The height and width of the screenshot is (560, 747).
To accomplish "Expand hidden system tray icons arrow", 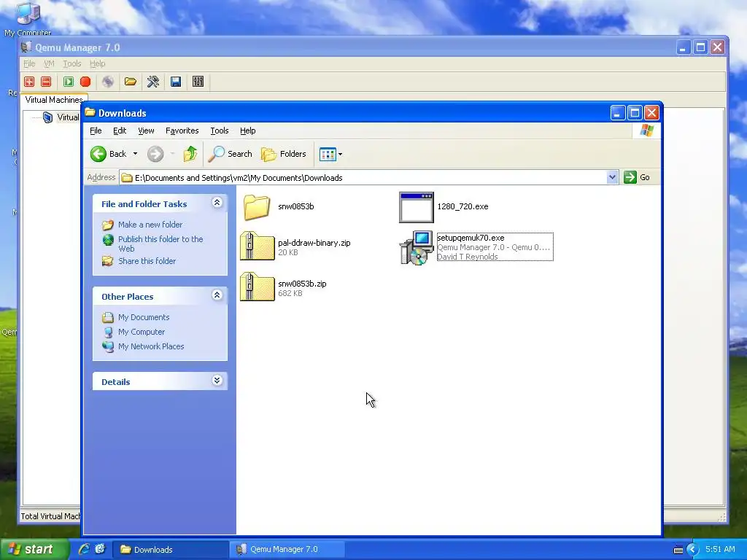I will click(693, 550).
